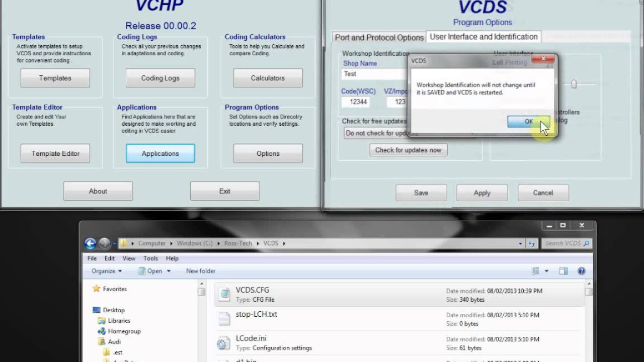Click Apply in VCDS Program Options
The image size is (644, 362).
(x=482, y=193)
